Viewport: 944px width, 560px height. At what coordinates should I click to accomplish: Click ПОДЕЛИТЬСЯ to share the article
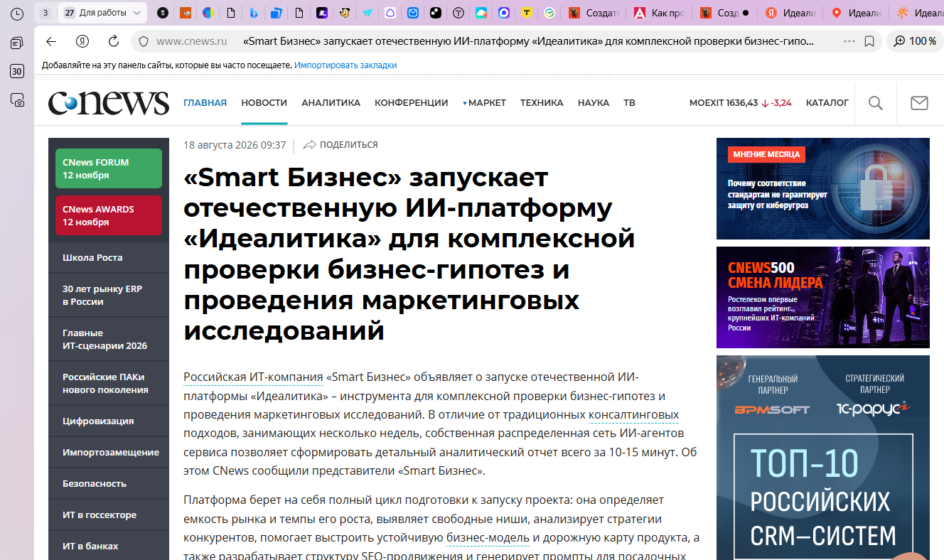click(340, 145)
